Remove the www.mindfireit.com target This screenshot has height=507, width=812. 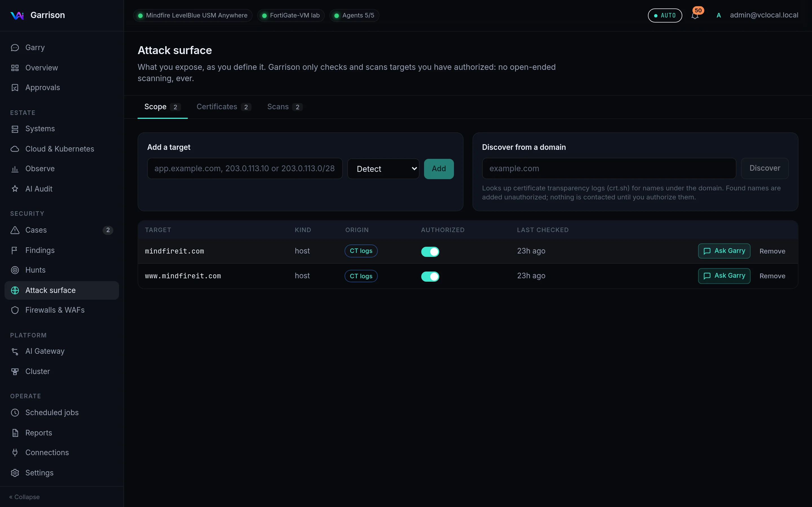[x=773, y=276]
